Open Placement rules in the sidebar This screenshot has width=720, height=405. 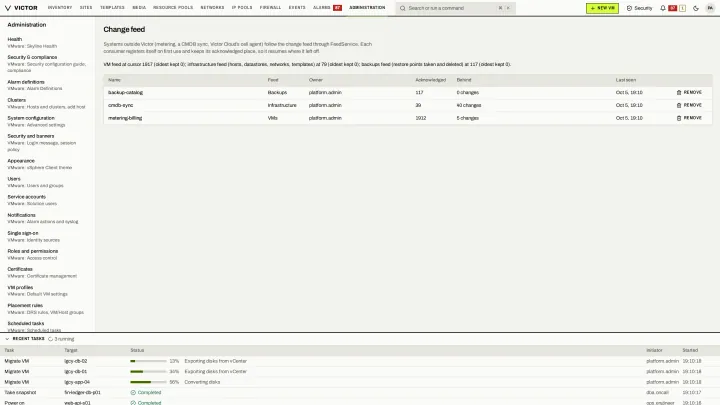pos(47,309)
